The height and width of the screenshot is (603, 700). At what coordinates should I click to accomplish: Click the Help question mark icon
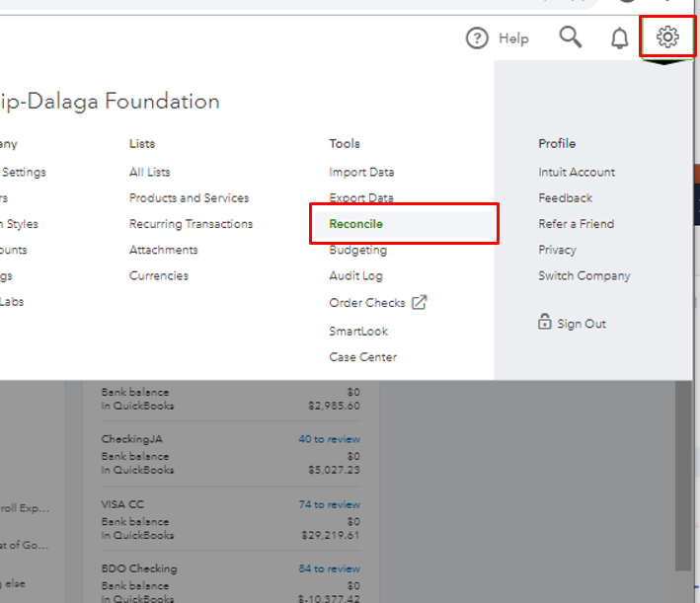point(478,38)
